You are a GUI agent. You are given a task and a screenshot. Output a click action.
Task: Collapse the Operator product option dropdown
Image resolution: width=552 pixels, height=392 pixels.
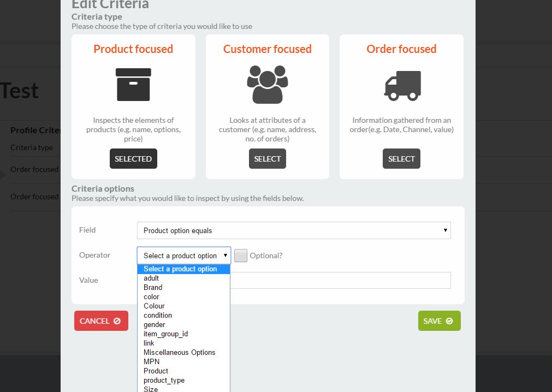click(184, 256)
